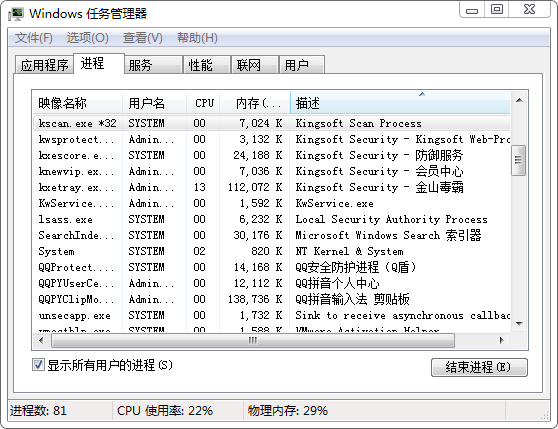Toggle 显示所有用户的进程 checkbox
The width and height of the screenshot is (558, 429).
(x=38, y=365)
